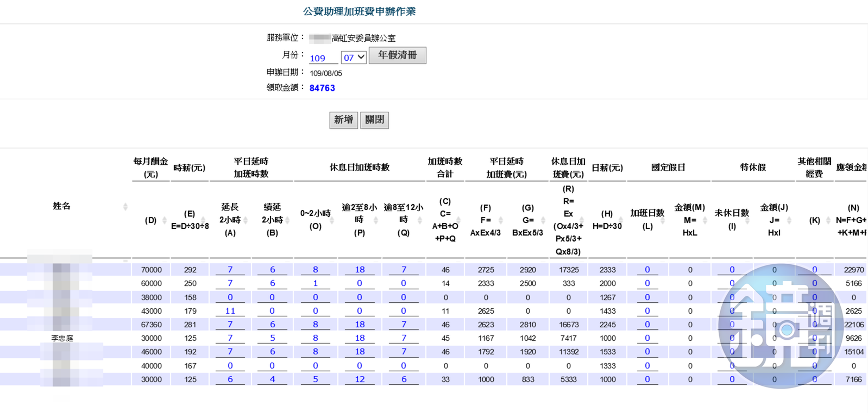Click the 休息日加班費 value 17325
The image size is (868, 413).
[x=569, y=270]
